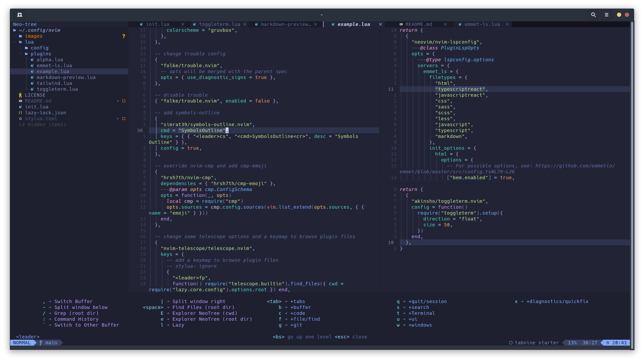Open tailwind.lua in the file tree
The image size is (644, 361).
pos(54,83)
